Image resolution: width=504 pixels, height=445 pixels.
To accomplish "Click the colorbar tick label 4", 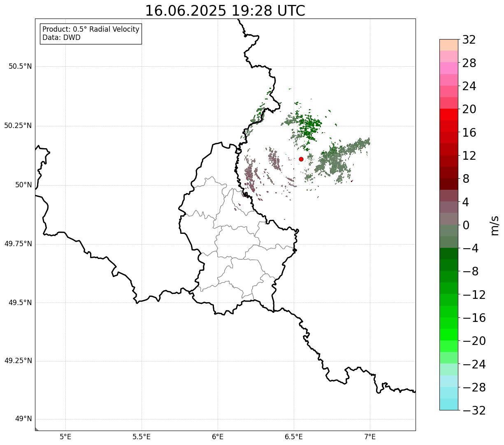I will point(466,202).
